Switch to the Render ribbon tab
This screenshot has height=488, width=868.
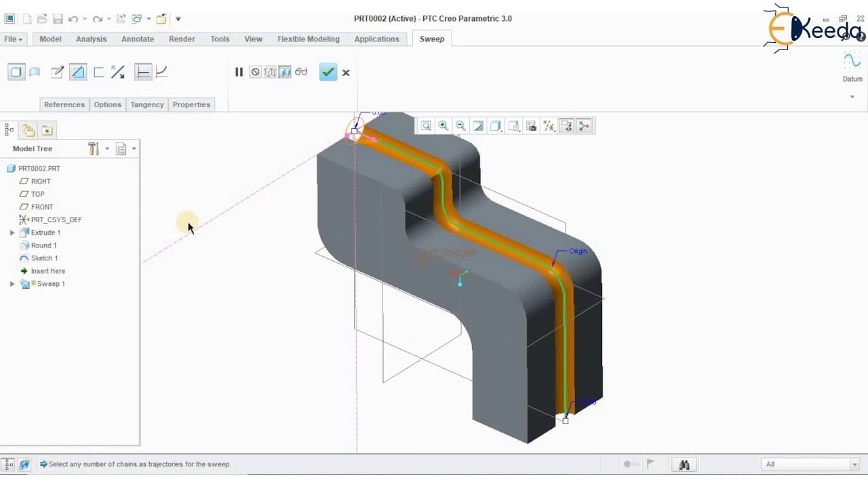[x=182, y=39]
